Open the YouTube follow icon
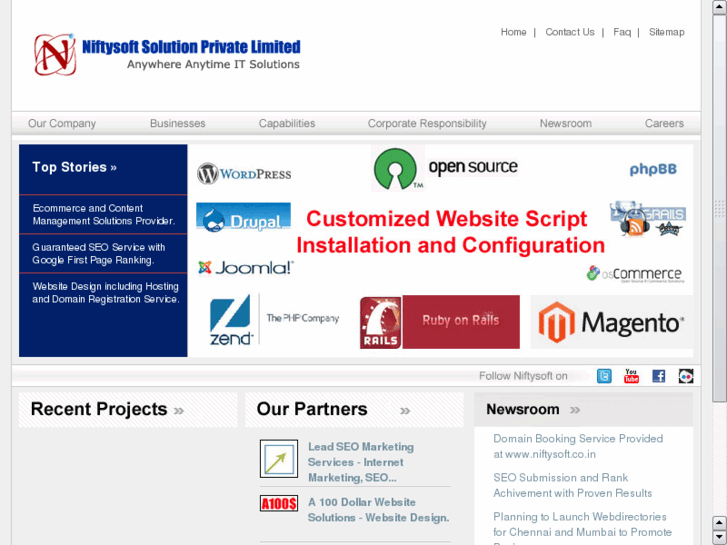This screenshot has width=727, height=545. point(631,376)
